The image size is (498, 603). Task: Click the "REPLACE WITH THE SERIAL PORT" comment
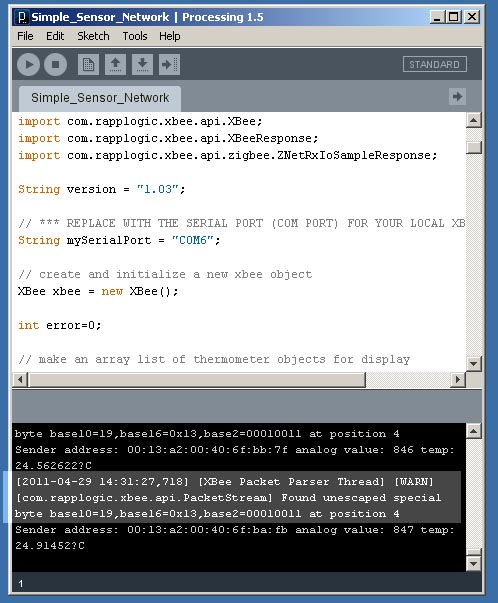[242, 223]
